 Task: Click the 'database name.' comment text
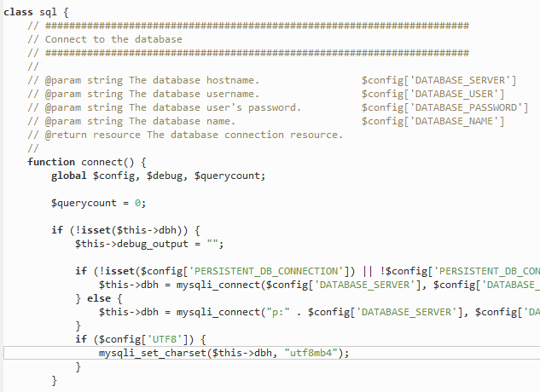(194, 122)
